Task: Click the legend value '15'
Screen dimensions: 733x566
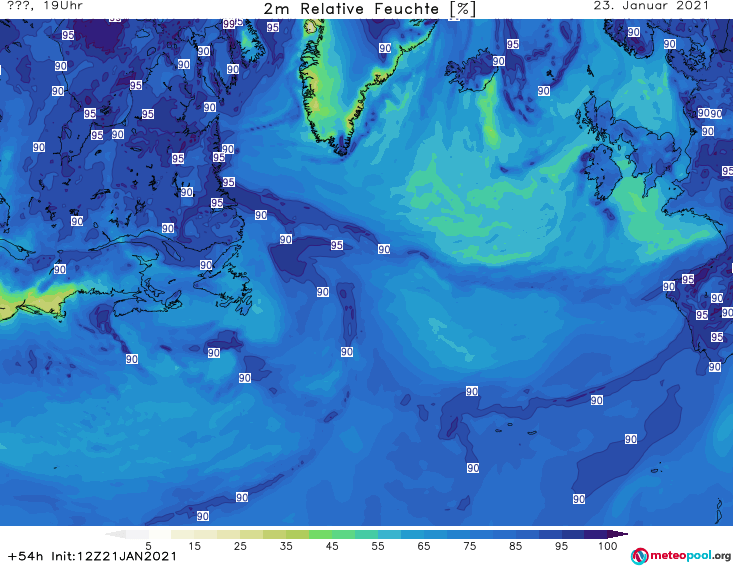Action: pos(194,546)
